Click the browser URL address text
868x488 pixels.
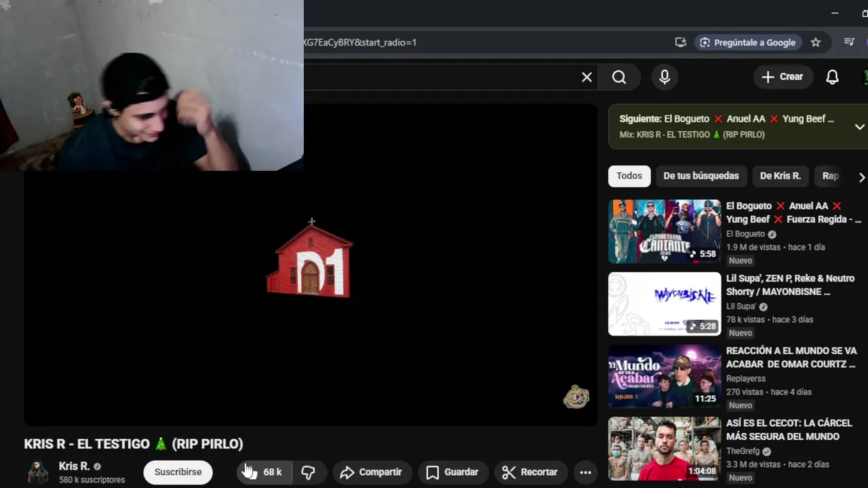359,42
